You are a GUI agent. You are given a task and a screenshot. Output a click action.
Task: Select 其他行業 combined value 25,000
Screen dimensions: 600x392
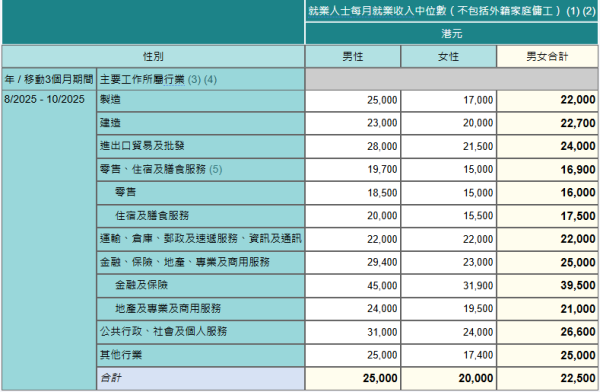(x=547, y=355)
